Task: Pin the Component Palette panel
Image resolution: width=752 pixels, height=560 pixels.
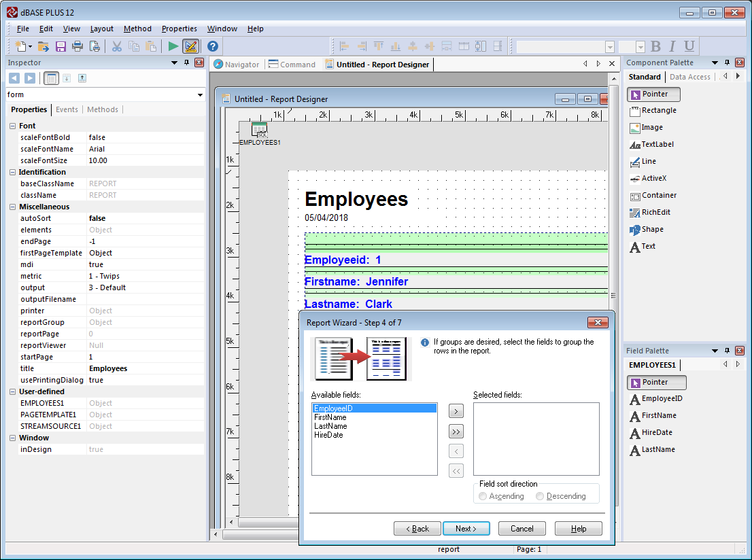Action: tap(727, 63)
